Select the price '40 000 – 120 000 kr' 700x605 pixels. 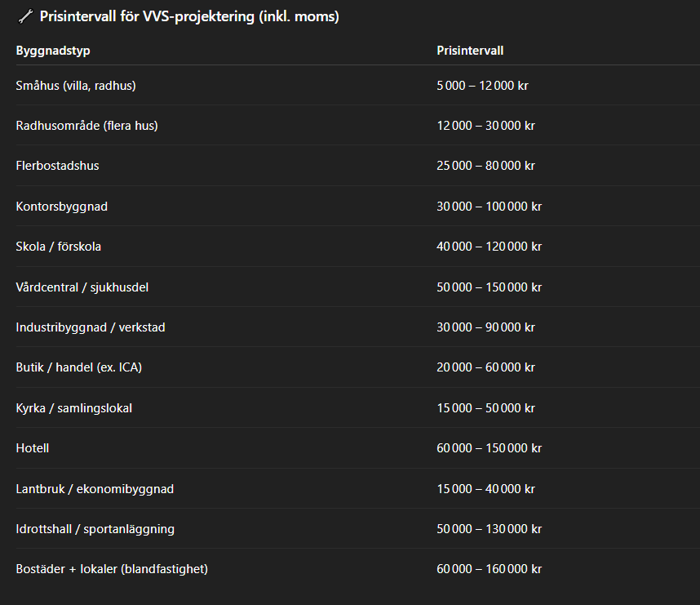point(489,247)
